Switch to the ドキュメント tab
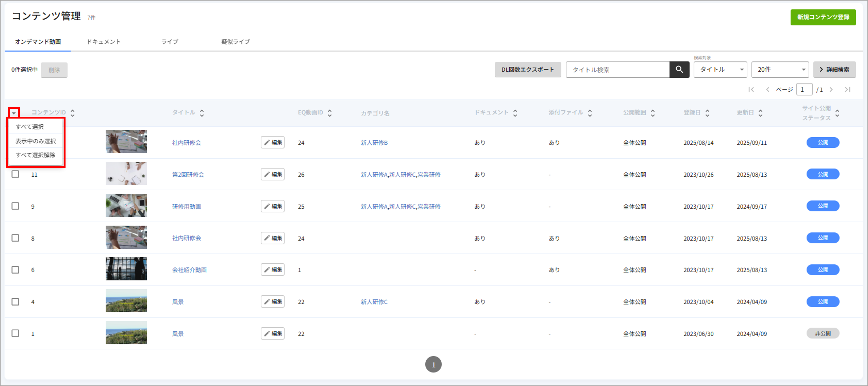The image size is (868, 386). [x=103, y=42]
